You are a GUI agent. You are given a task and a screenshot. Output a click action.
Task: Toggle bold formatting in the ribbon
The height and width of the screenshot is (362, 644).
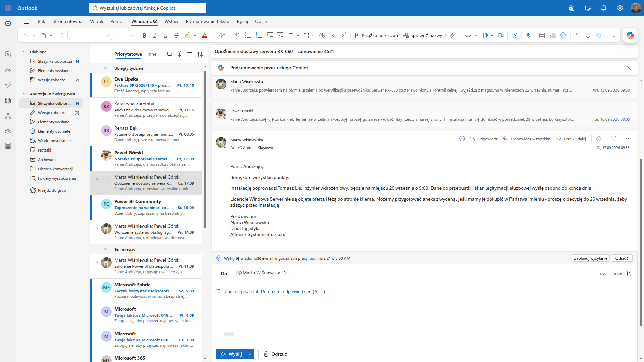[144, 35]
